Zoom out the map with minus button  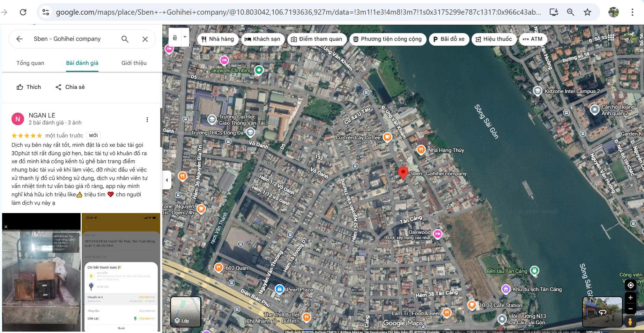[x=630, y=309]
